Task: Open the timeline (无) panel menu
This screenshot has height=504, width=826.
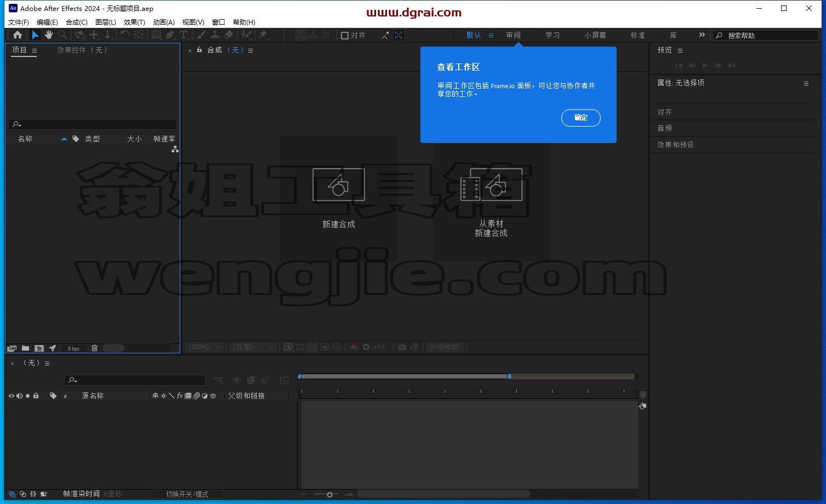Action: coord(47,363)
